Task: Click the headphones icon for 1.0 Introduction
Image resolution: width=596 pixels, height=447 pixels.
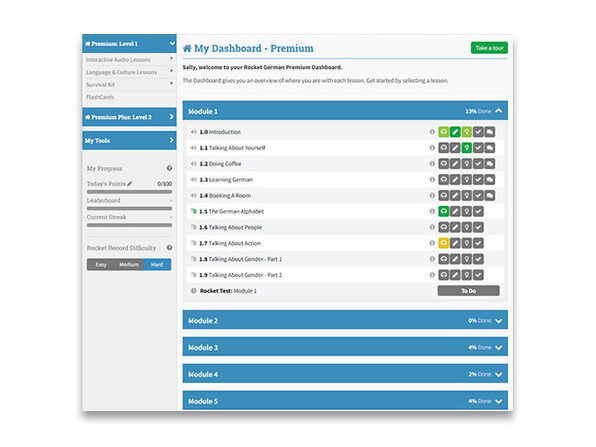Action: coord(444,132)
